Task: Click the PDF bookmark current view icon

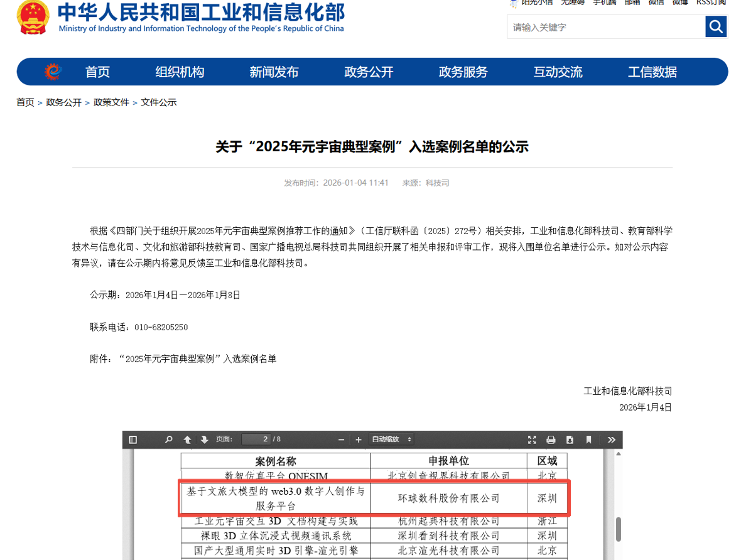Action: (x=588, y=439)
